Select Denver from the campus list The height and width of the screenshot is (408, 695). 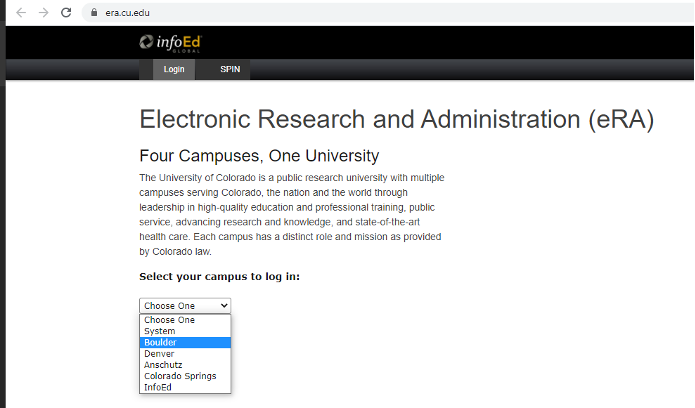(159, 353)
